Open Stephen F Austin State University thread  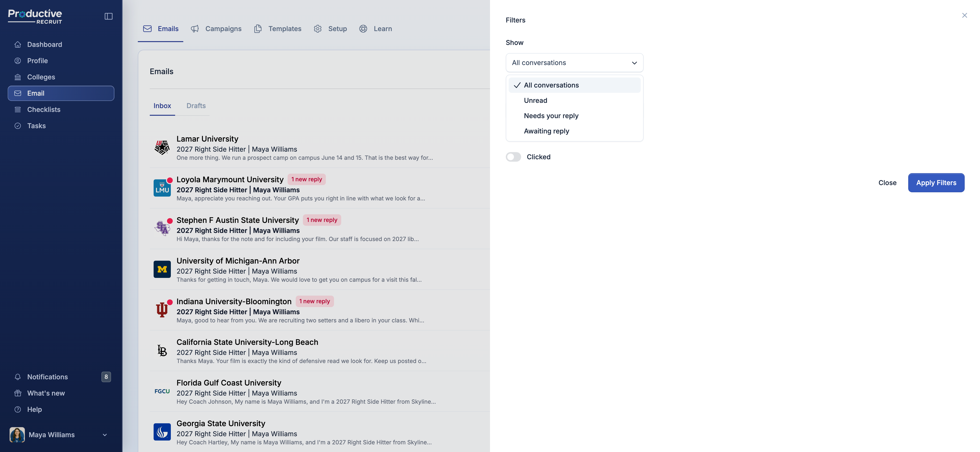tap(320, 229)
